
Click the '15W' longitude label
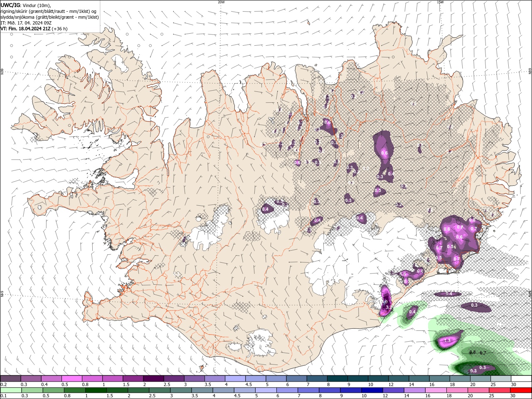(440, 2)
